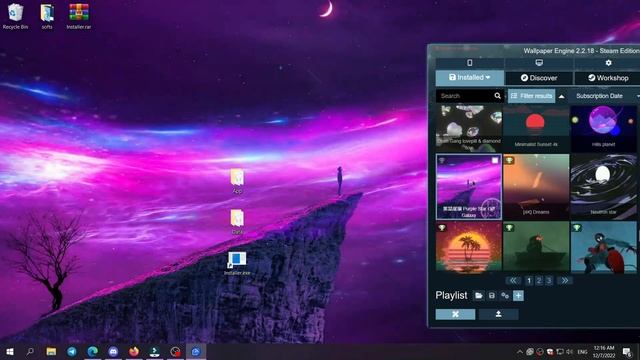Click the Filter results button
640x360 pixels.
click(532, 96)
